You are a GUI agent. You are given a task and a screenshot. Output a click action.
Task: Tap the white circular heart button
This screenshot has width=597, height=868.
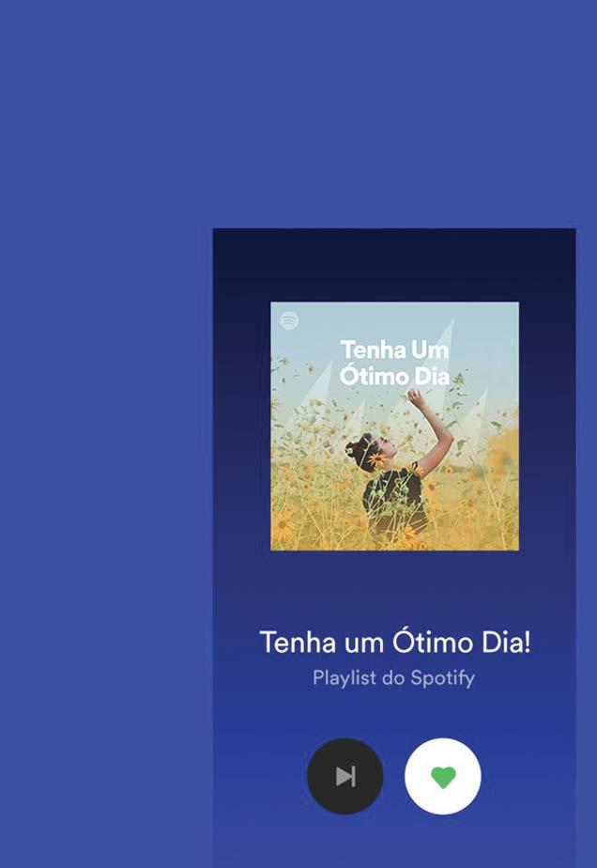click(443, 776)
